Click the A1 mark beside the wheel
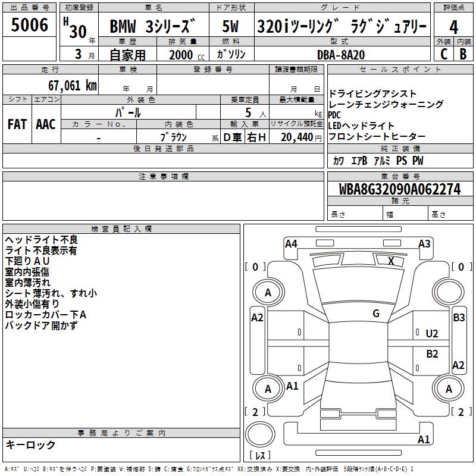 (x=292, y=386)
